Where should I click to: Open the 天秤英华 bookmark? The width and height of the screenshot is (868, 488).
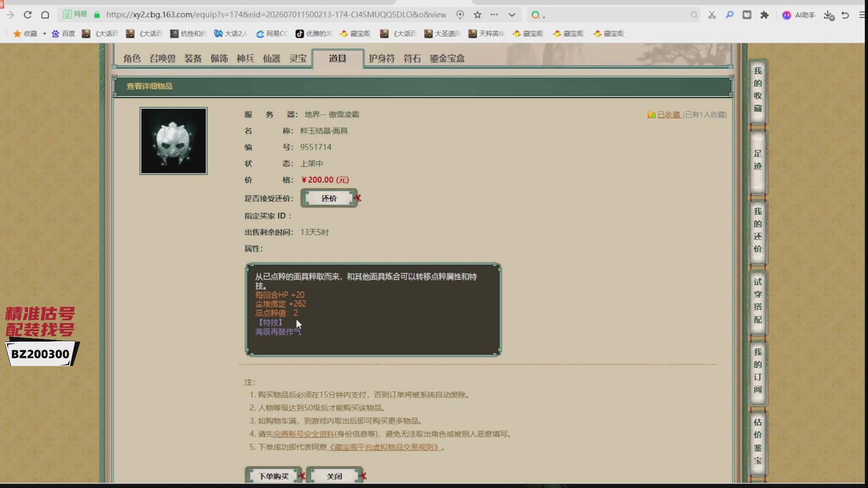tap(486, 33)
